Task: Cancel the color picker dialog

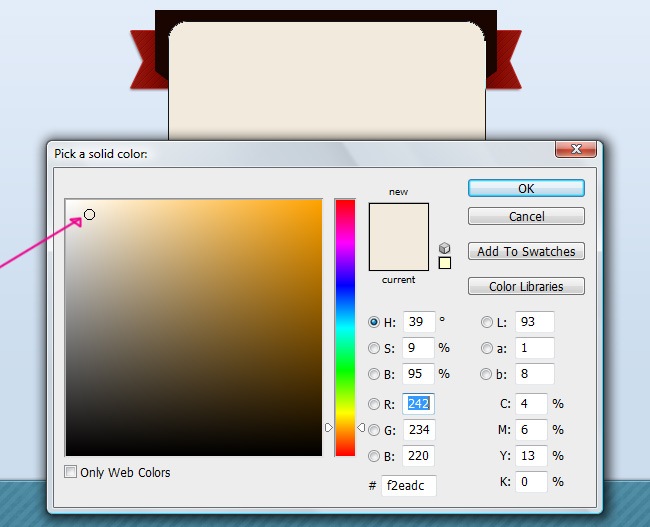Action: tap(526, 216)
